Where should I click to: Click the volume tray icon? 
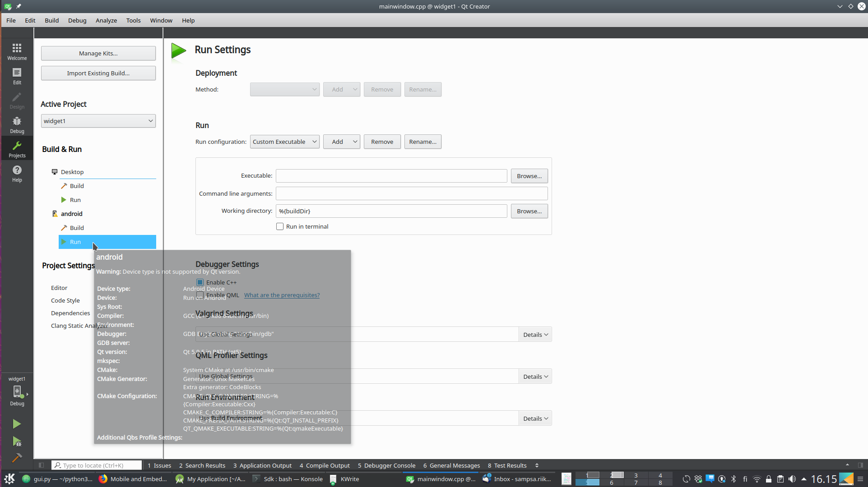(792, 479)
